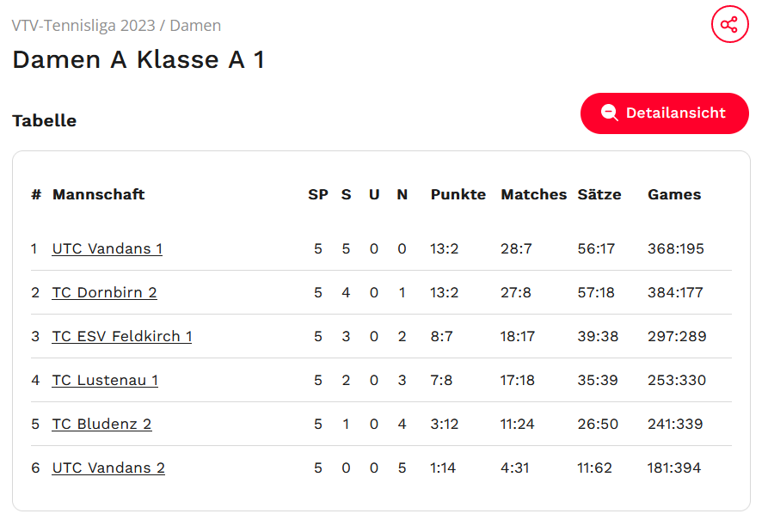Screen dimensions: 768x532
Task: Click the red share icon
Action: [729, 24]
